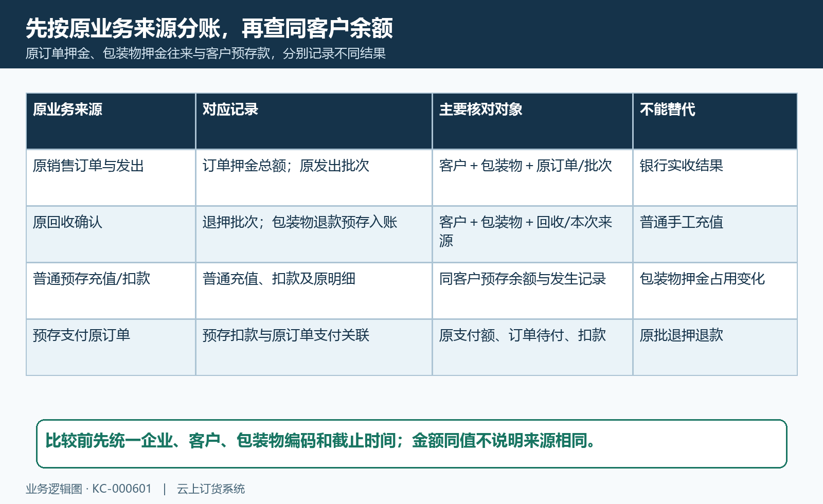The image size is (823, 504).
Task: Click the subtitle starting 原订单押金、包装物押金往来
Action: point(206,53)
